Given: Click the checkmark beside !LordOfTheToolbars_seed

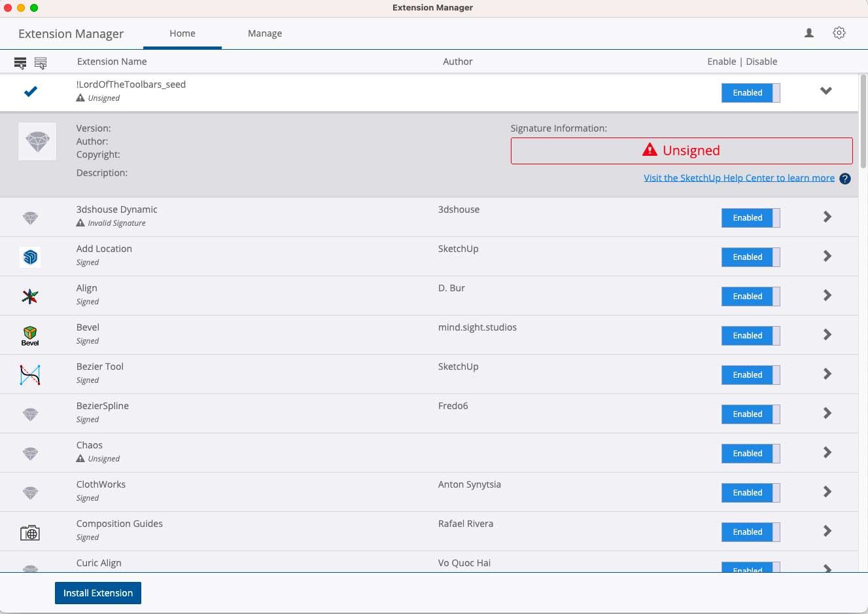Looking at the screenshot, I should click(31, 92).
